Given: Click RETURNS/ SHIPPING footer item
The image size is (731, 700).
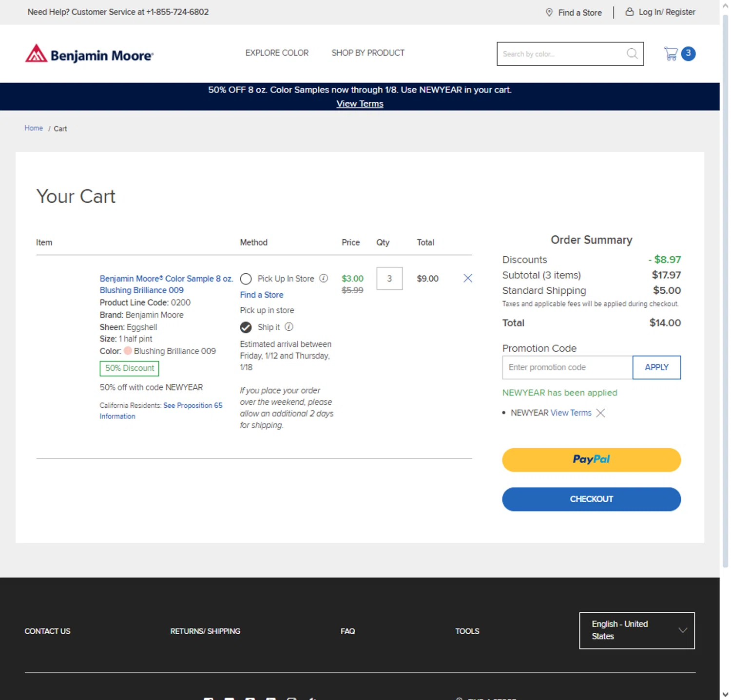Looking at the screenshot, I should [x=205, y=631].
